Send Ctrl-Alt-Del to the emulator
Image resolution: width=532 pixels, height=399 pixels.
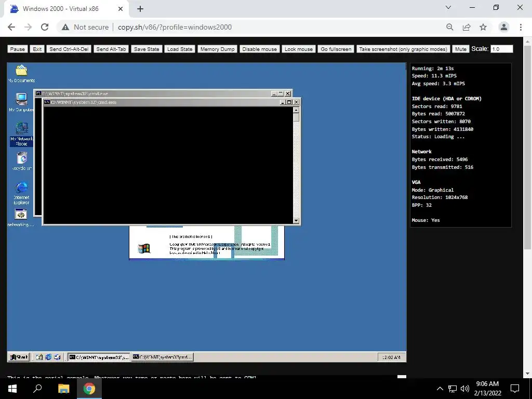[69, 49]
